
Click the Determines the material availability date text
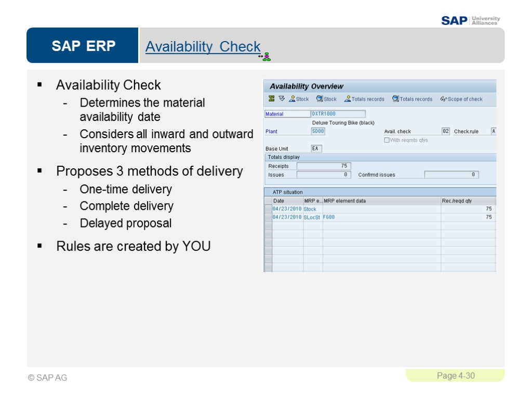(x=142, y=110)
